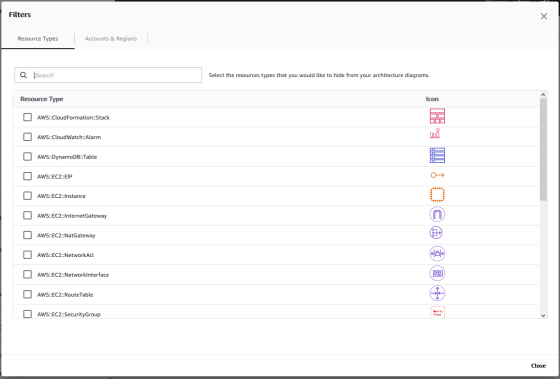Click the Resource Type column header
Screen dimensions: 560x379
(42, 99)
